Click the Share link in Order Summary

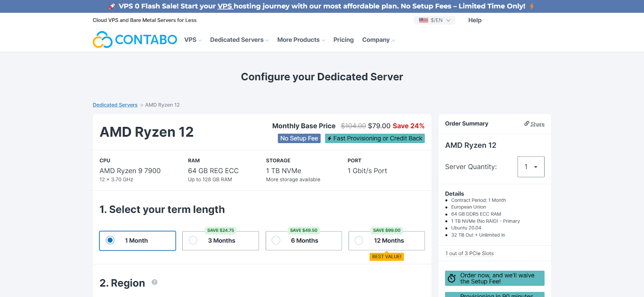point(537,124)
